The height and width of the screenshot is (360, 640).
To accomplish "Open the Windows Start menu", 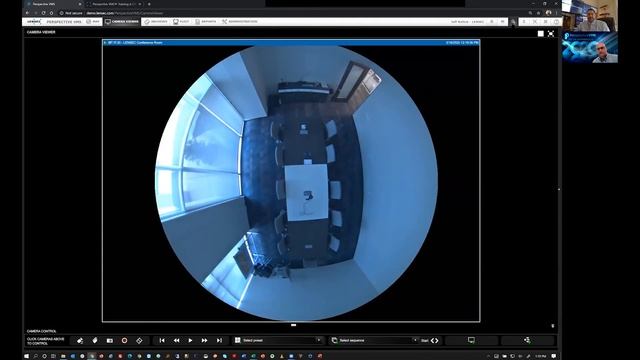I will pos(27,356).
